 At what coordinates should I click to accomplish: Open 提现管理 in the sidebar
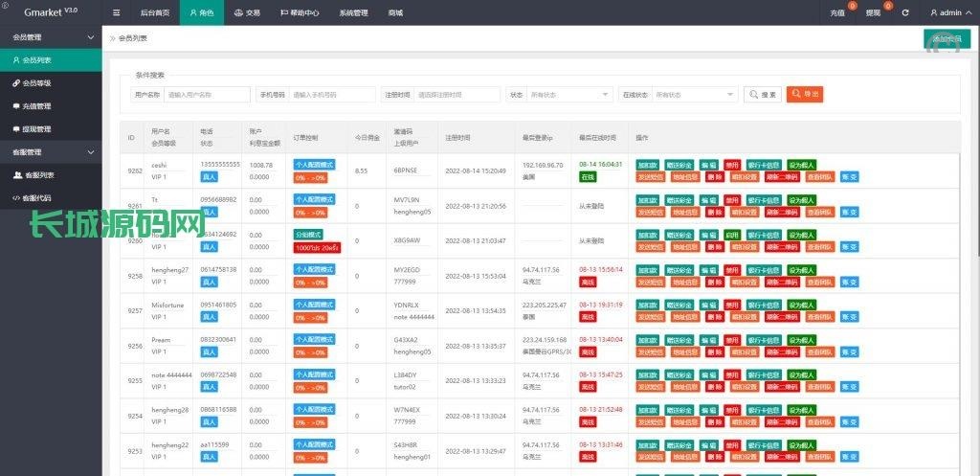click(36, 129)
